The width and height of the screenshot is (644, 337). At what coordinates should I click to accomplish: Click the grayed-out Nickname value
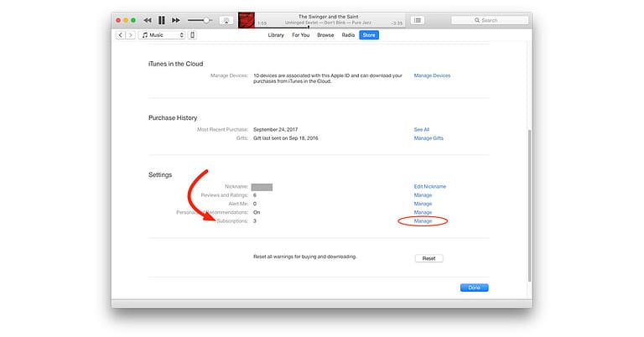coord(262,187)
